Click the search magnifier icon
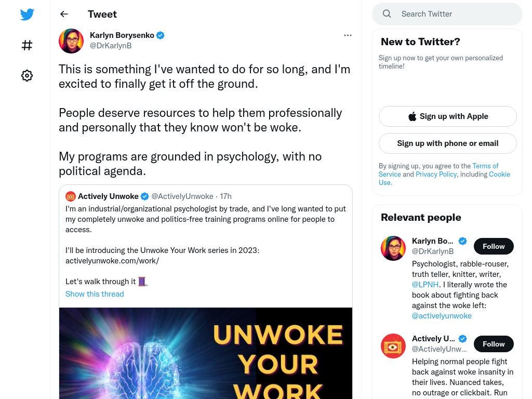 point(387,14)
